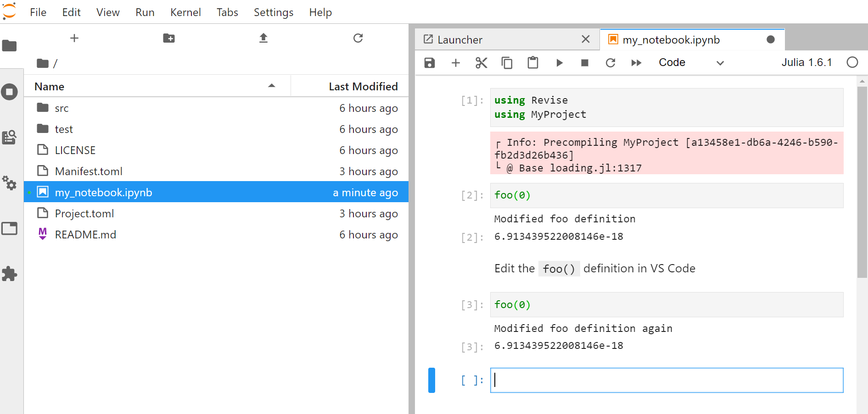The height and width of the screenshot is (414, 868).
Task: Copy the selected cell
Action: tap(507, 63)
